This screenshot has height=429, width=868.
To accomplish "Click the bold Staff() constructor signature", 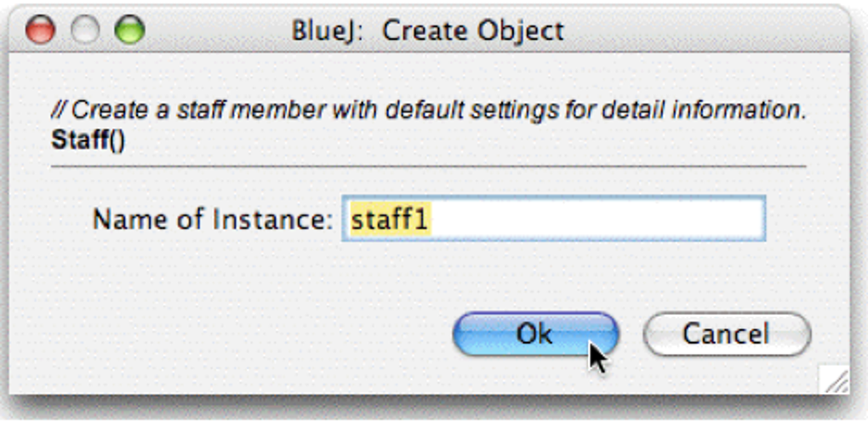I will pyautogui.click(x=88, y=140).
